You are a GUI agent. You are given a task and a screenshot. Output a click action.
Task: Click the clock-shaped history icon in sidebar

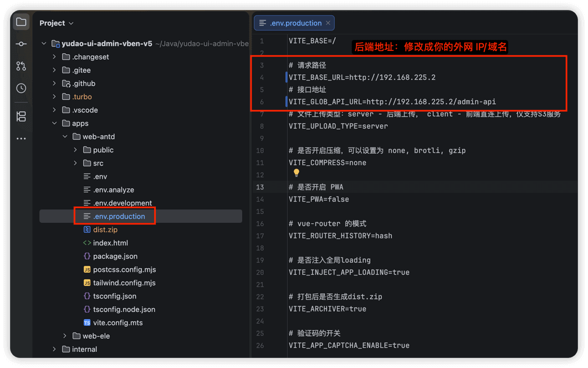tap(21, 88)
